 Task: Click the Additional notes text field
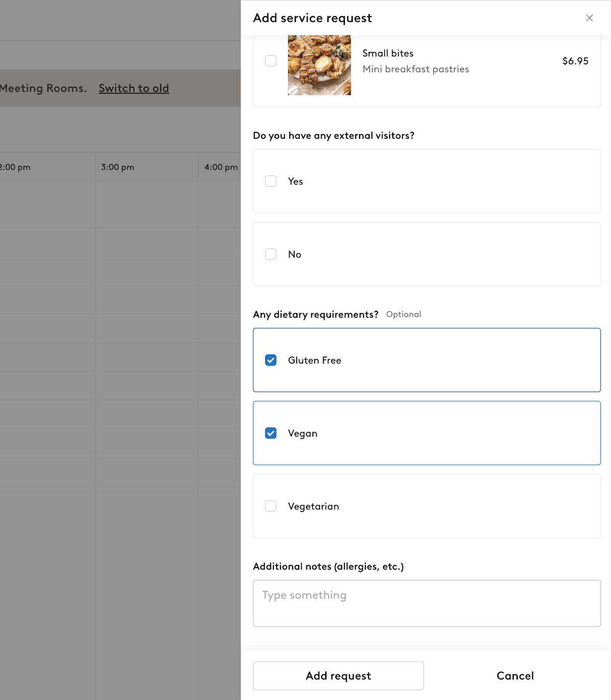[x=427, y=603]
